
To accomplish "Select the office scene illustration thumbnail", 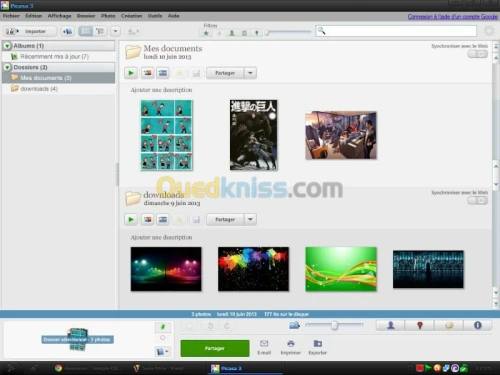I will (x=341, y=135).
